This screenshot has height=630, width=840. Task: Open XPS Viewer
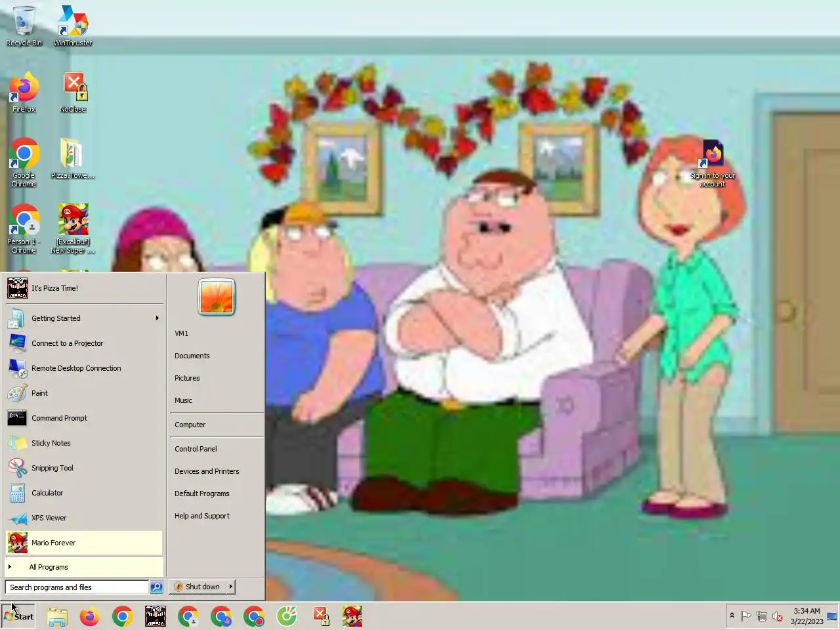pyautogui.click(x=85, y=518)
